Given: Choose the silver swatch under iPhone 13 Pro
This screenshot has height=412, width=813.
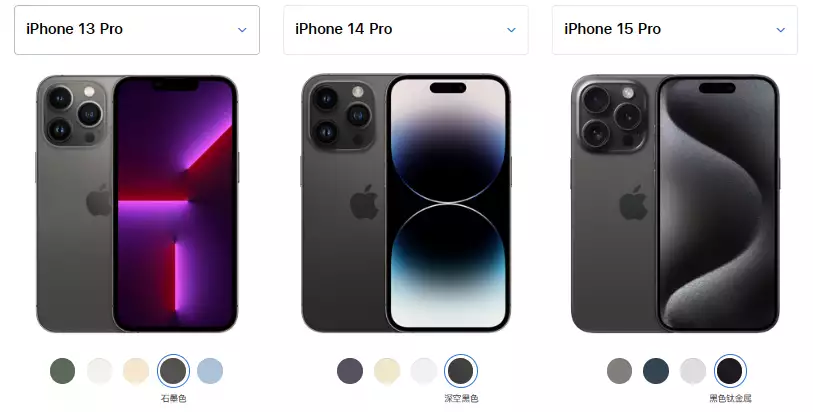Looking at the screenshot, I should pyautogui.click(x=100, y=371).
